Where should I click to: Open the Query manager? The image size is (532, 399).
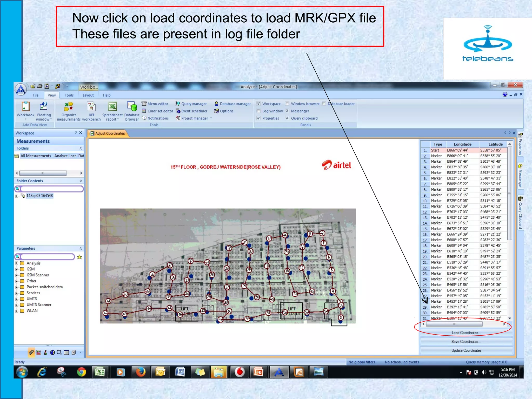click(x=194, y=104)
